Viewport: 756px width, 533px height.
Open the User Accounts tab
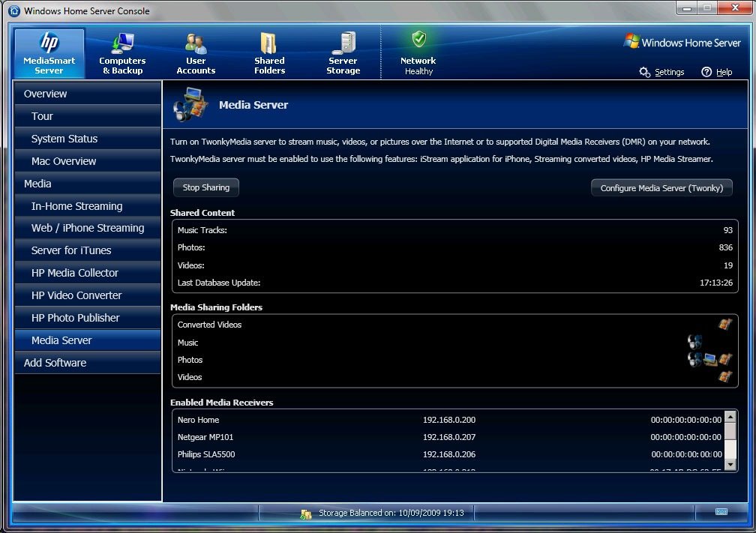196,53
